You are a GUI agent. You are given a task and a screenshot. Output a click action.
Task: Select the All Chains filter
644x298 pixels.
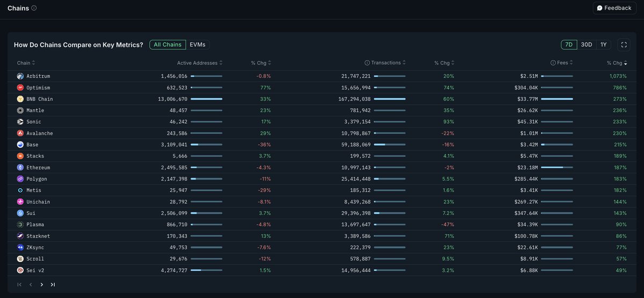[x=167, y=44]
